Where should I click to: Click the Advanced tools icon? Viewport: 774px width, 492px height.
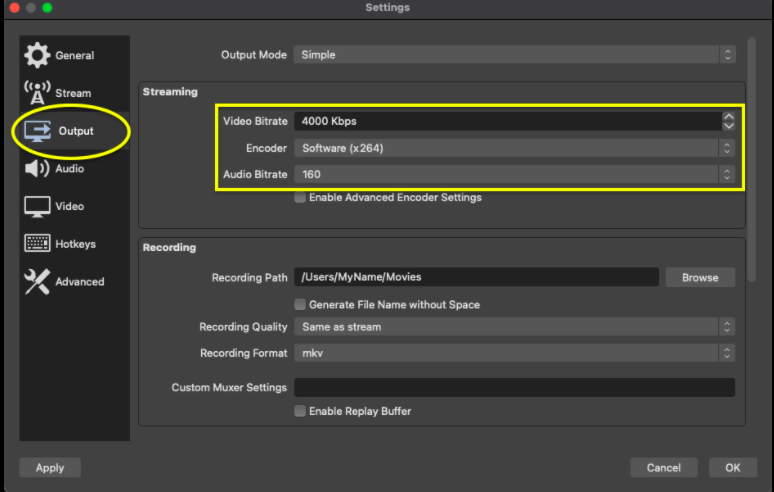[37, 281]
